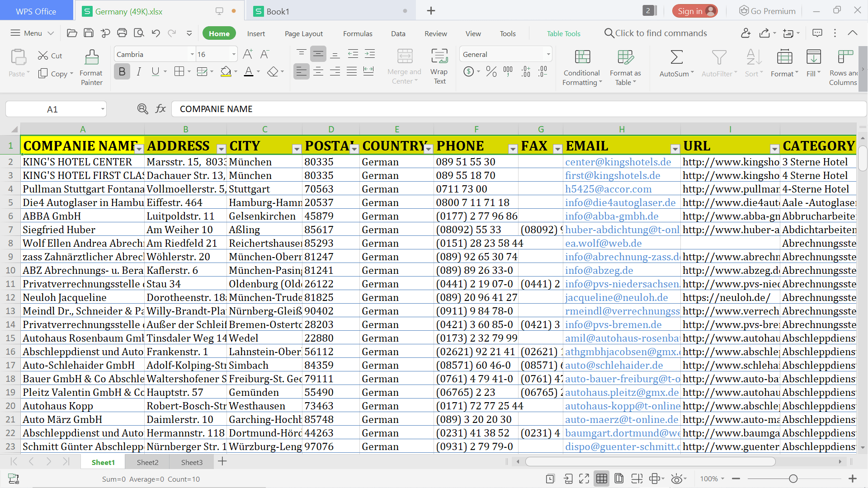Open the Menu button

coord(32,33)
